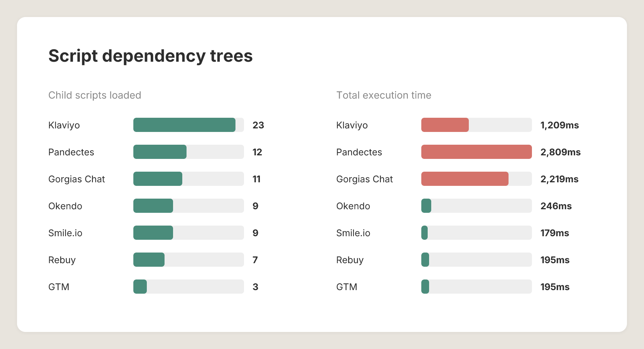The image size is (644, 349).
Task: Click the Klaviyo child scripts bar
Action: pyautogui.click(x=184, y=125)
